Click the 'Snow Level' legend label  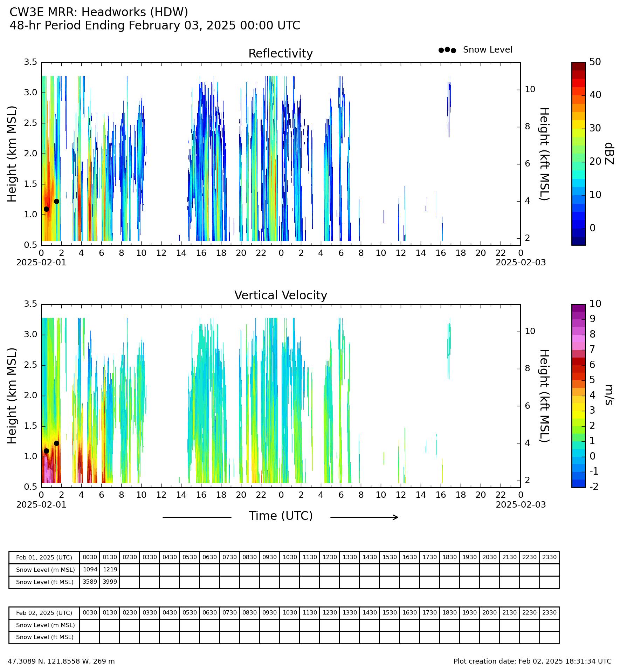tap(488, 50)
